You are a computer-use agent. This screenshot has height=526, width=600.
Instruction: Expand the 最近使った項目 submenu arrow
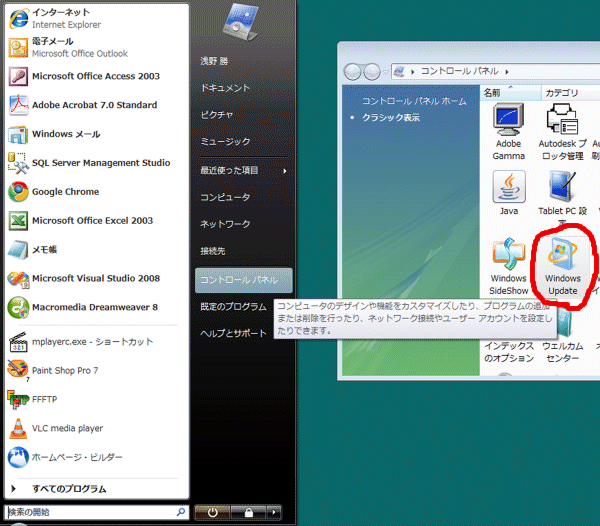coord(285,171)
